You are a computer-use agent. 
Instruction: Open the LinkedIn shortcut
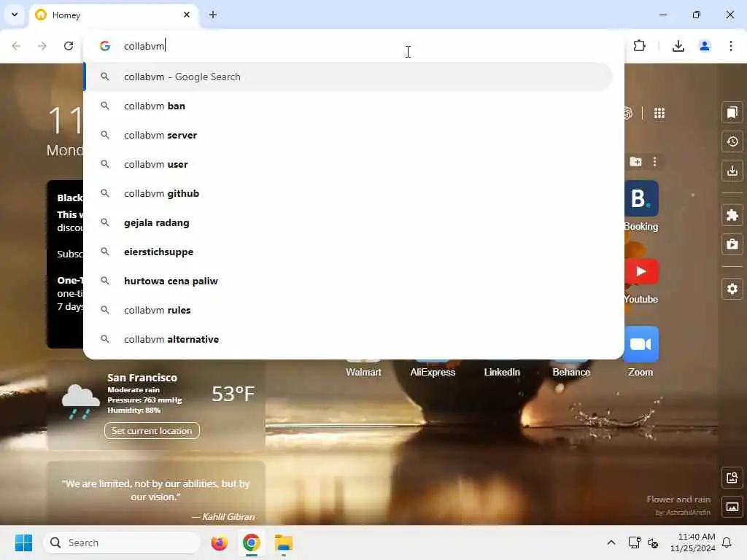[502, 372]
